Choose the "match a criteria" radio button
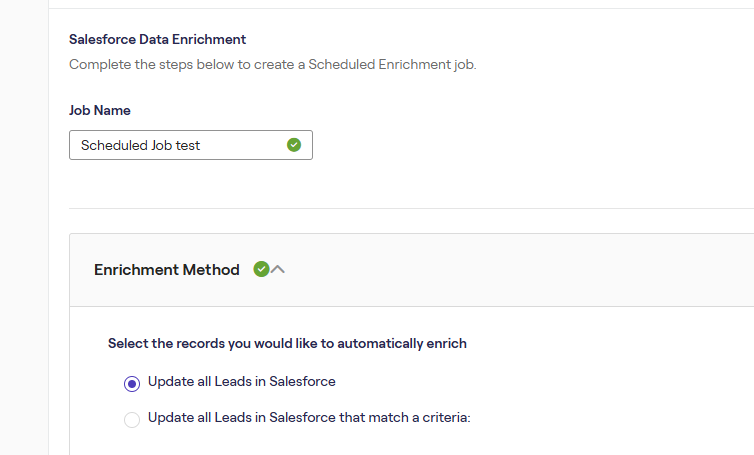This screenshot has width=754, height=455. tap(132, 419)
